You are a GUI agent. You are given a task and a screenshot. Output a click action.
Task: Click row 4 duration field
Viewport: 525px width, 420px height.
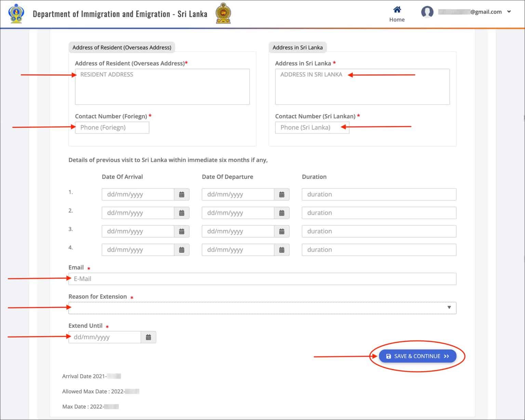click(x=379, y=250)
